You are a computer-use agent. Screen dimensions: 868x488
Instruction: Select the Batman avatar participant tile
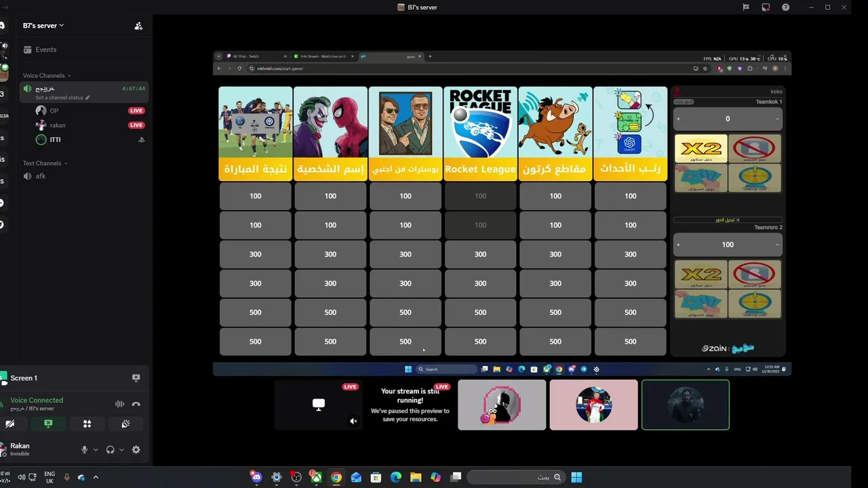point(502,405)
